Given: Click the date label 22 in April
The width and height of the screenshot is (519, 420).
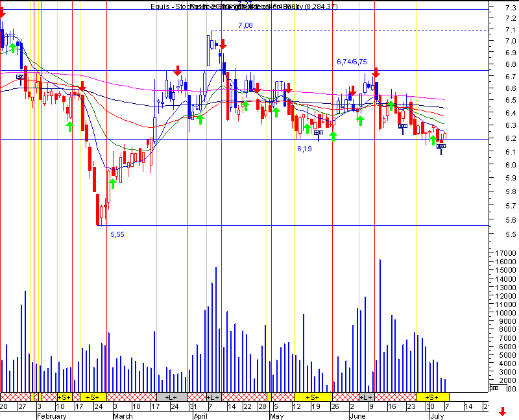Looking at the screenshot, I should (x=247, y=406).
